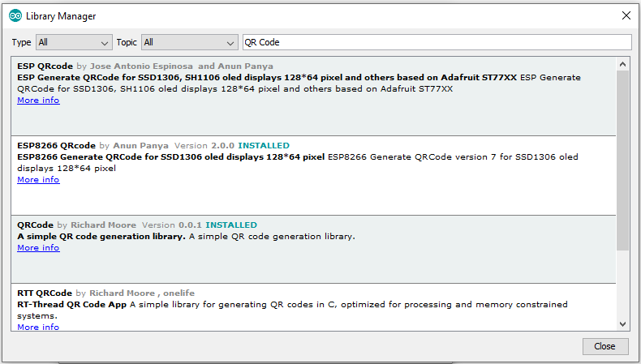Click the Arduino logo icon in title bar
The image size is (641, 364).
pos(15,16)
